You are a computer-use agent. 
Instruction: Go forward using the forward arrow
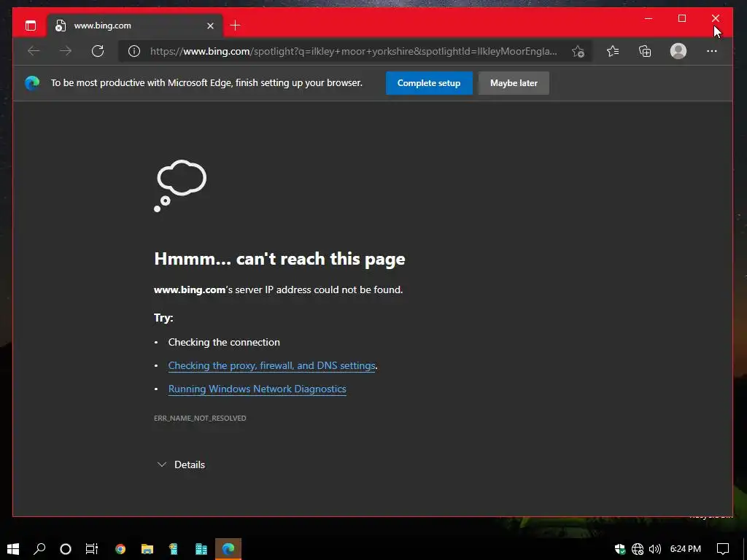[66, 51]
